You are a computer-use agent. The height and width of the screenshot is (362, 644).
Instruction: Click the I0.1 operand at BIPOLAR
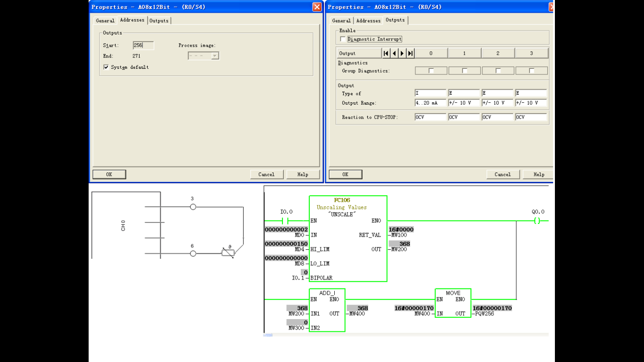[x=298, y=278]
